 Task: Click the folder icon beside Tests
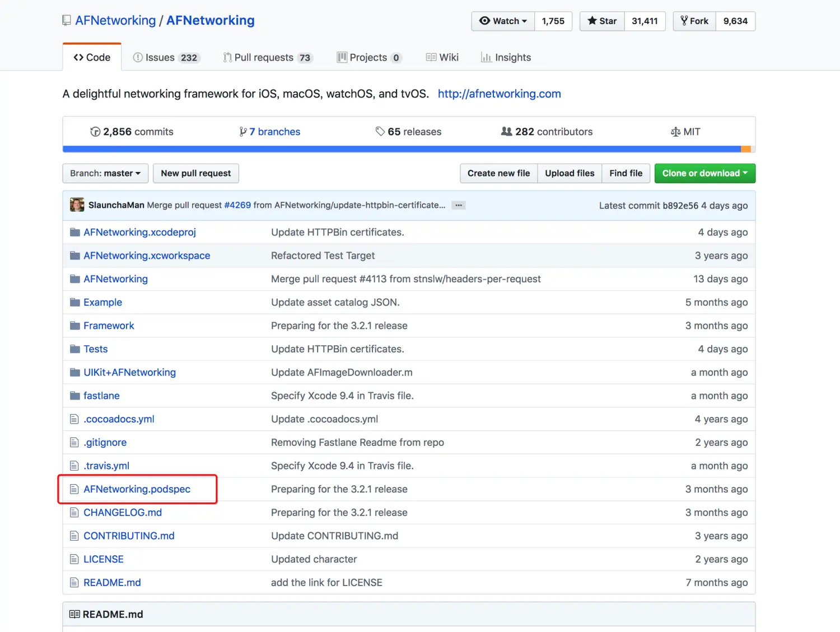(x=75, y=349)
